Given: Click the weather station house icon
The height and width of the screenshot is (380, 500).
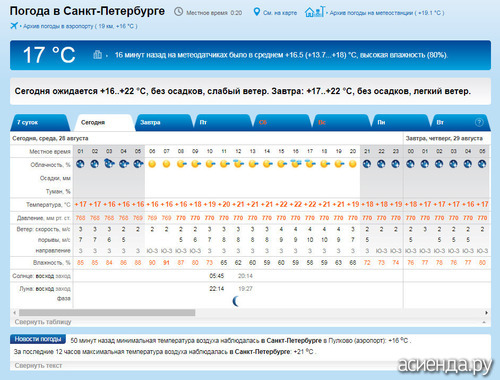Looking at the screenshot, I should 314,12.
